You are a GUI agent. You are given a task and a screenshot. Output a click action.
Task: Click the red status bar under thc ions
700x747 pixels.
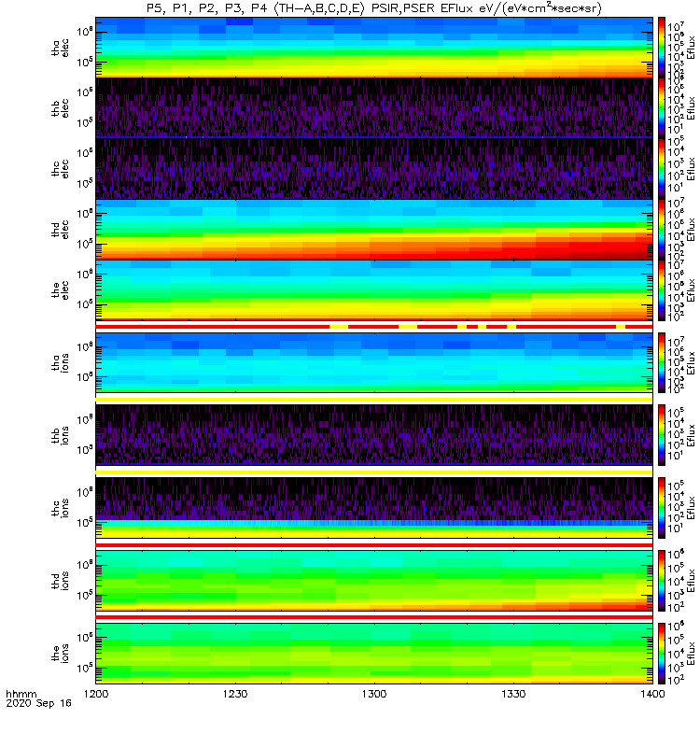pyautogui.click(x=374, y=545)
